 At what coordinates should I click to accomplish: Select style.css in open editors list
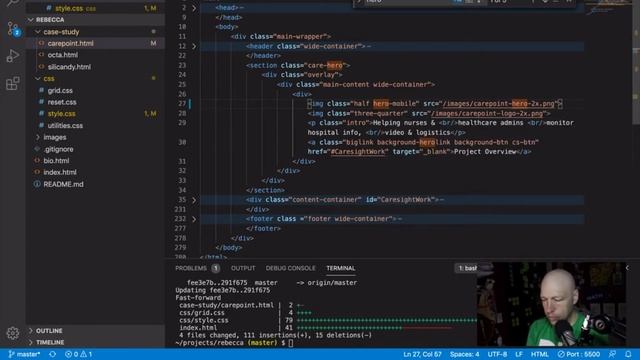tap(96, 8)
